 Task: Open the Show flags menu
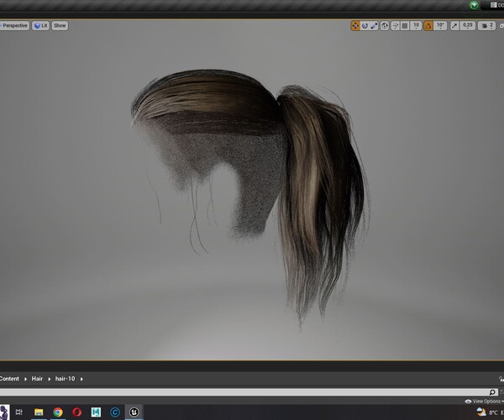point(60,26)
